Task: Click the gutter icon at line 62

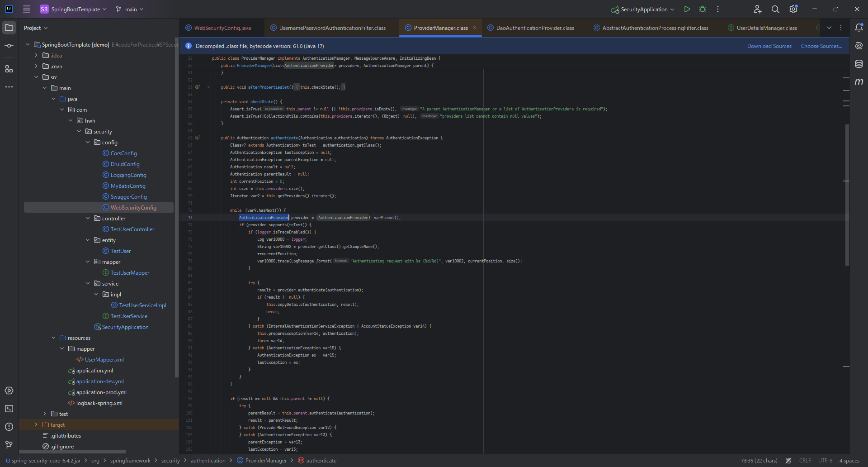Action: pos(198,138)
